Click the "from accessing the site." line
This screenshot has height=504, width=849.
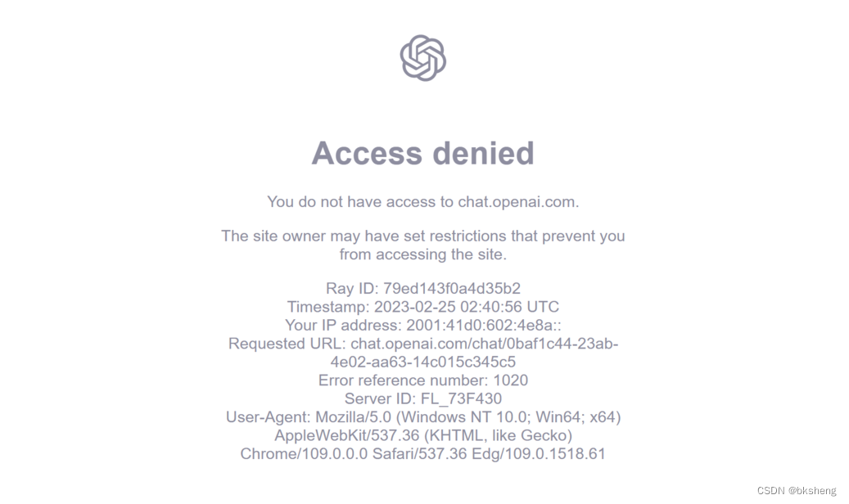422,254
